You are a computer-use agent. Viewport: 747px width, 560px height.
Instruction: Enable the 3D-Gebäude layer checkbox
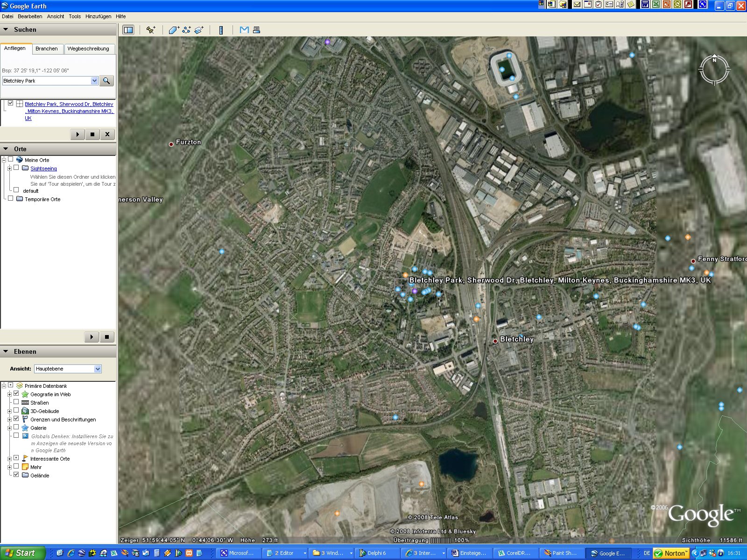pos(16,411)
